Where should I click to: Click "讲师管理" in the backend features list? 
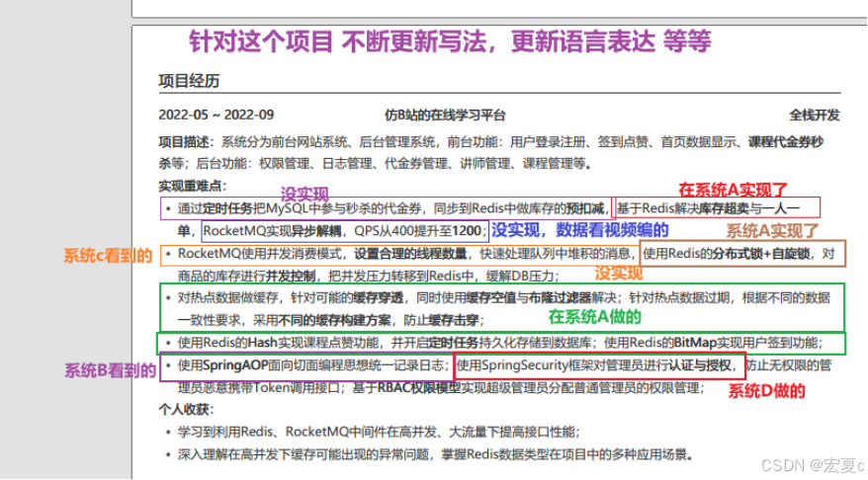[485, 164]
